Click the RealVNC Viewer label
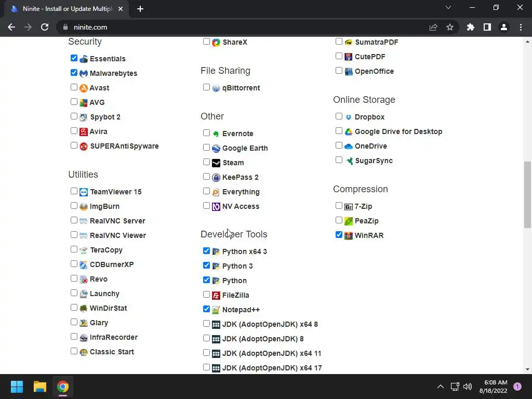532x399 pixels. click(x=118, y=235)
